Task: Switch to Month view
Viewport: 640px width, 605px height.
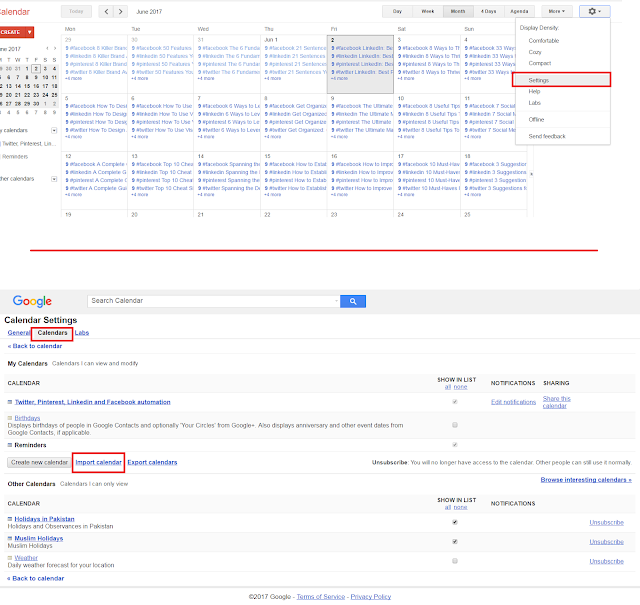Action: point(458,11)
